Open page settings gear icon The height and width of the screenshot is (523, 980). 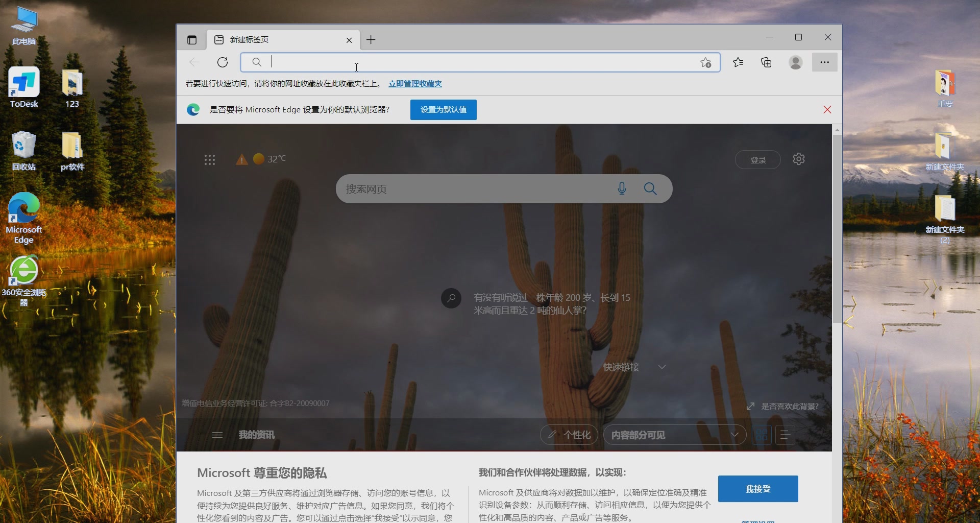click(x=799, y=159)
